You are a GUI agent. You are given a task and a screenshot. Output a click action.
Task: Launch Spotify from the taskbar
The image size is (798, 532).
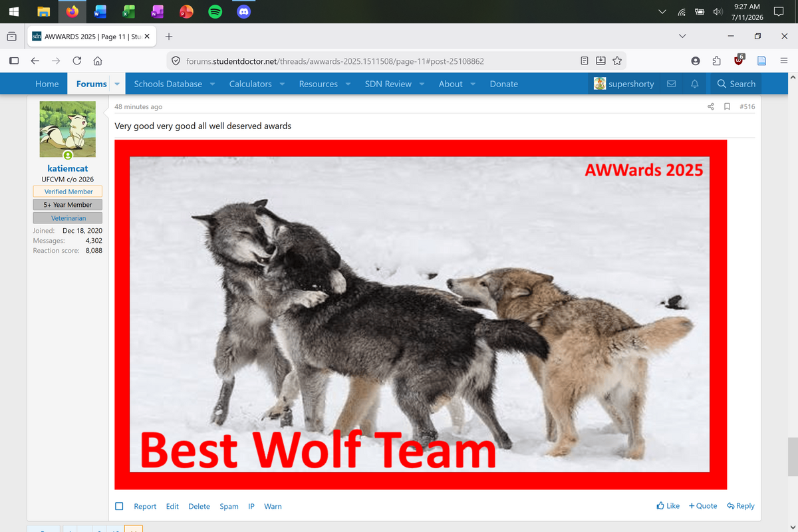[215, 12]
